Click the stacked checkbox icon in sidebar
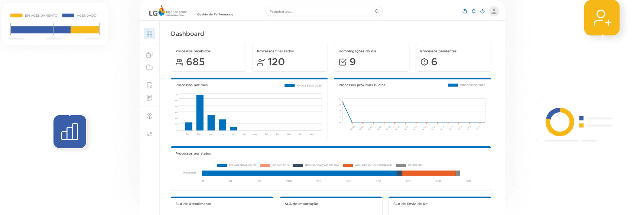The width and height of the screenshot is (644, 215). pyautogui.click(x=149, y=55)
